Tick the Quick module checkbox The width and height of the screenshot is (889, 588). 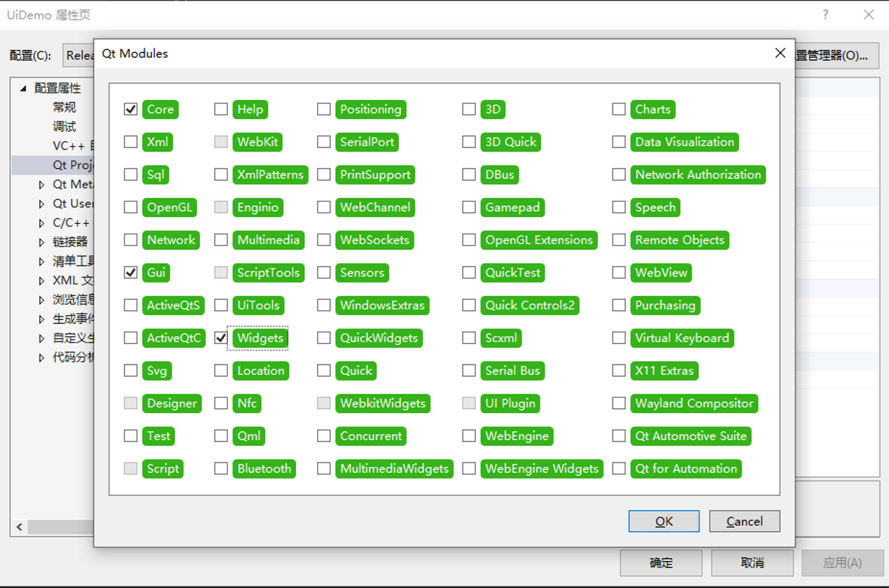(x=324, y=371)
